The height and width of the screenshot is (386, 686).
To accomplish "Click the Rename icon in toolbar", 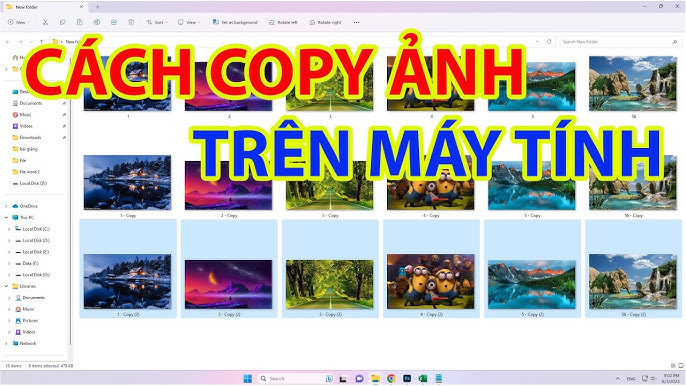I will point(96,22).
